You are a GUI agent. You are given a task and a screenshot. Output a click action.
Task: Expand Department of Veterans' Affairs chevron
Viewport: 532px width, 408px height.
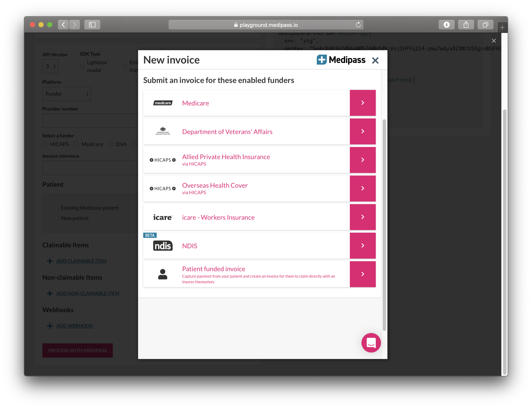pyautogui.click(x=363, y=131)
